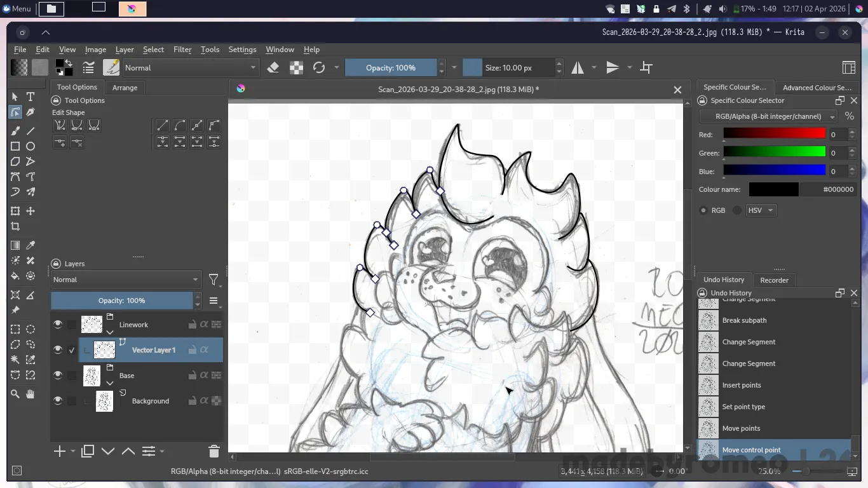Select the RGB radio button

703,210
